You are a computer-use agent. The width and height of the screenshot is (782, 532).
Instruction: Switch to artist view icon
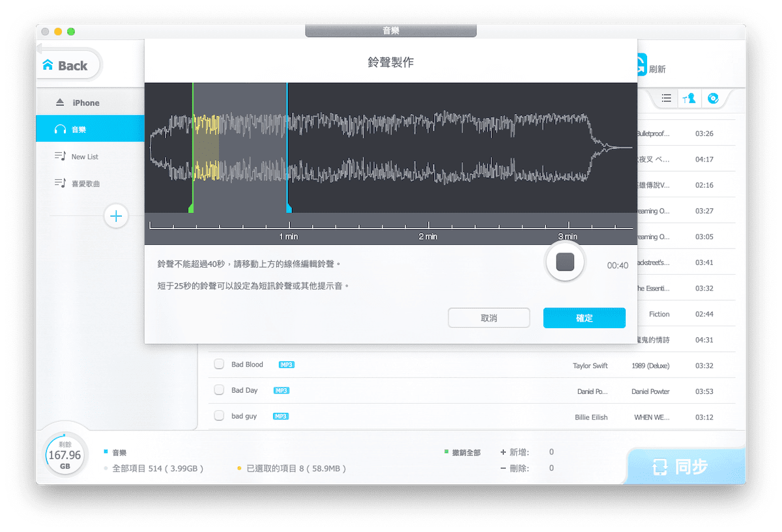[689, 98]
